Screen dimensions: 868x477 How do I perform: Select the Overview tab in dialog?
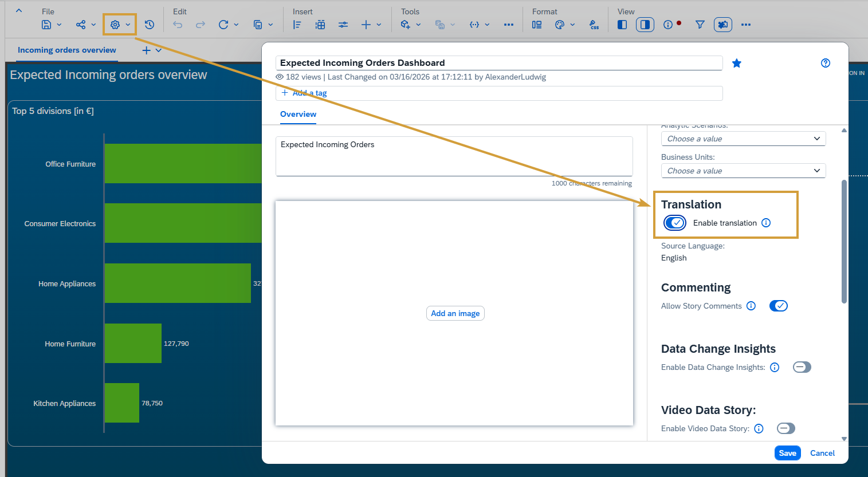click(x=298, y=114)
